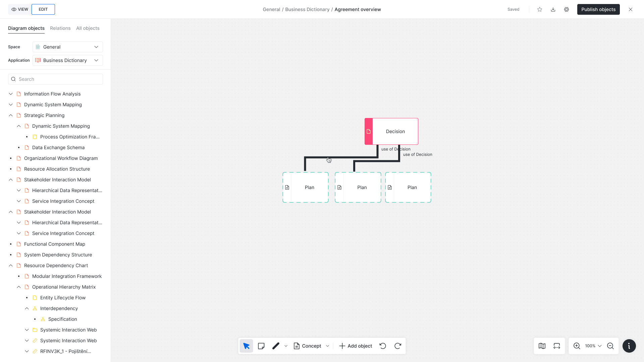
Task: Select the sticky note tool
Action: click(x=261, y=346)
